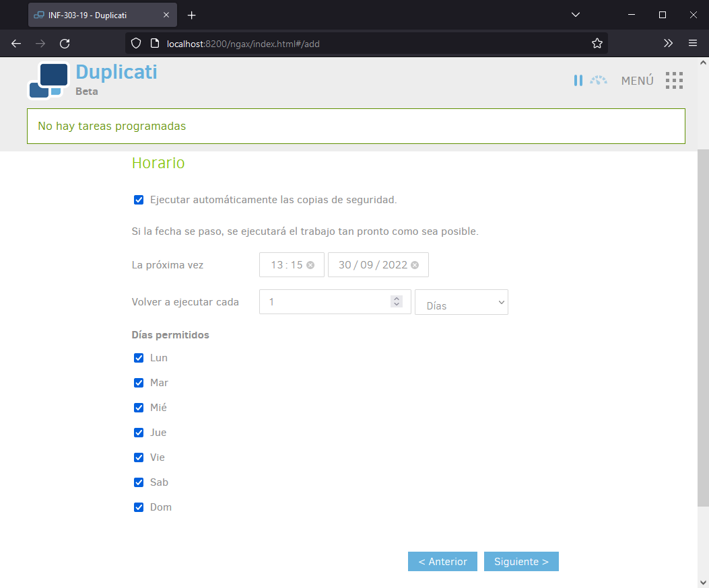Open the MENÚ item

pyautogui.click(x=637, y=81)
